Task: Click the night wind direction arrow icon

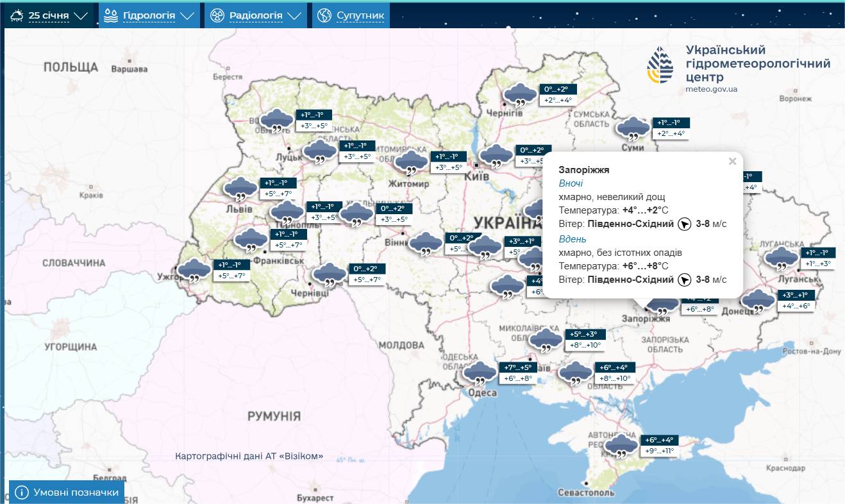Action: pos(684,224)
